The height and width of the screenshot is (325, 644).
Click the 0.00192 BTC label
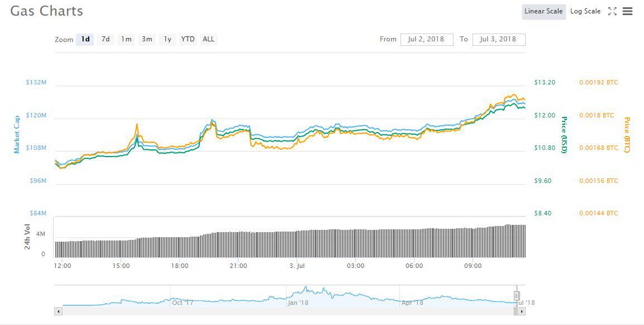pyautogui.click(x=598, y=82)
